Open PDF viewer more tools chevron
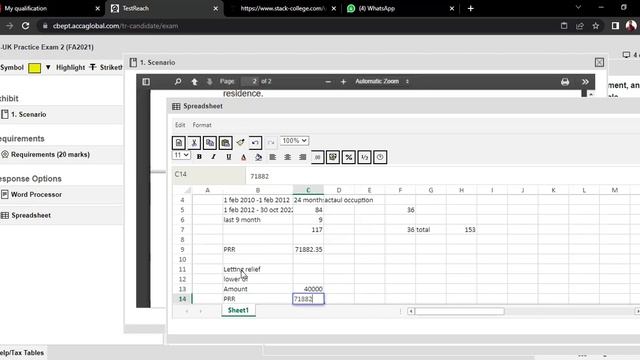640x360 pixels. coord(585,82)
